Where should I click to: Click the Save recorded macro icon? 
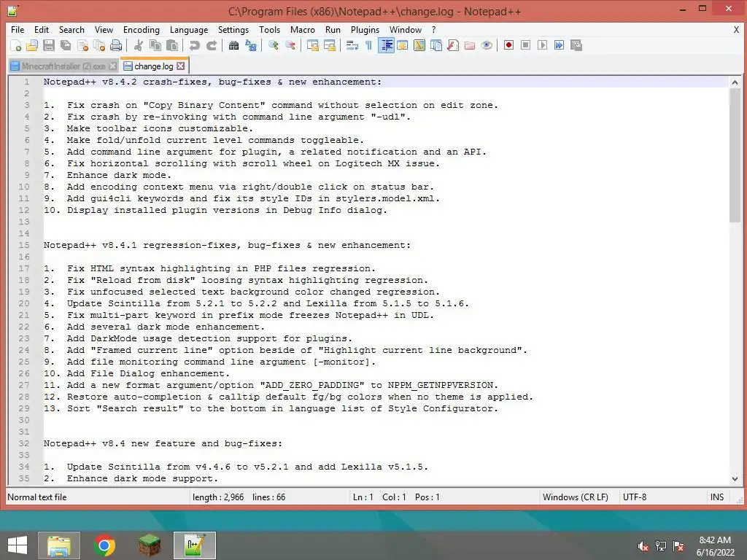(576, 45)
